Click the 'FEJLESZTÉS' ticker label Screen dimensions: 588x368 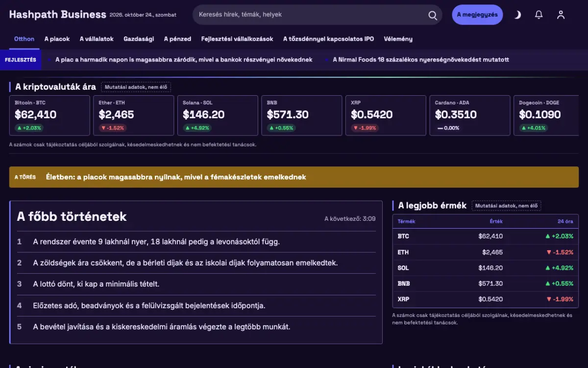point(21,60)
